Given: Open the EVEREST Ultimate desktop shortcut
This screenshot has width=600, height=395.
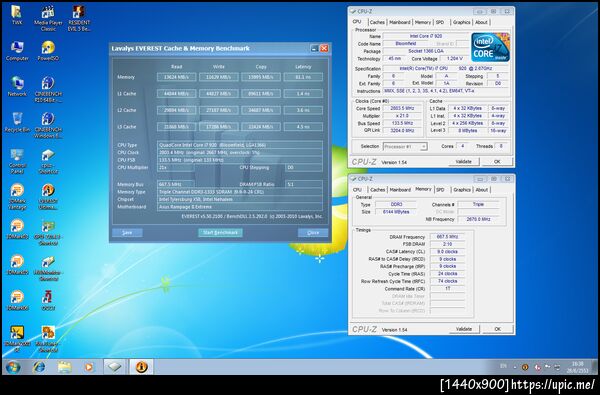Looking at the screenshot, I should 48,197.
